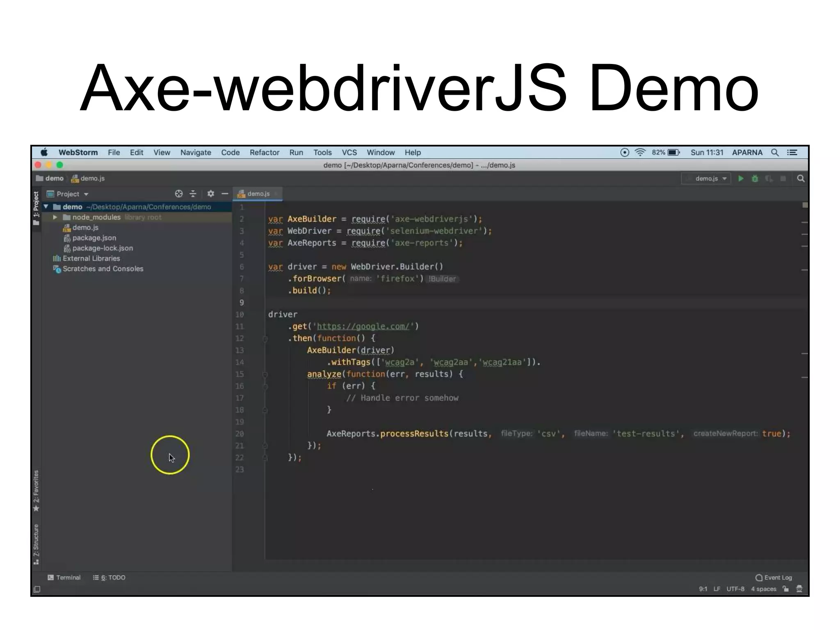Click the Collapse All icon
The width and height of the screenshot is (840, 630).
[x=193, y=194]
